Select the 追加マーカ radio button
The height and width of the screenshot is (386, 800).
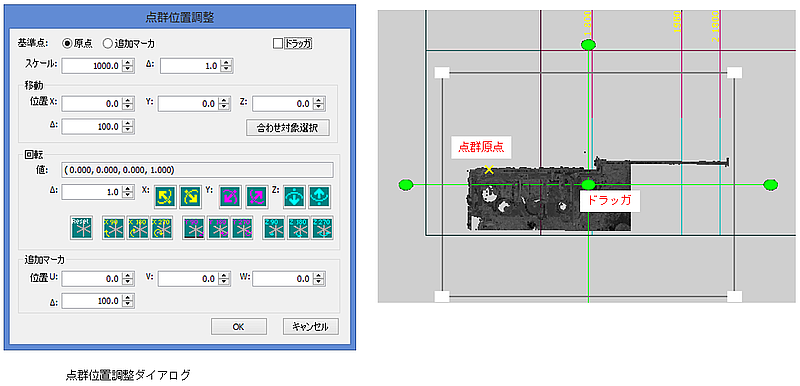tap(107, 43)
